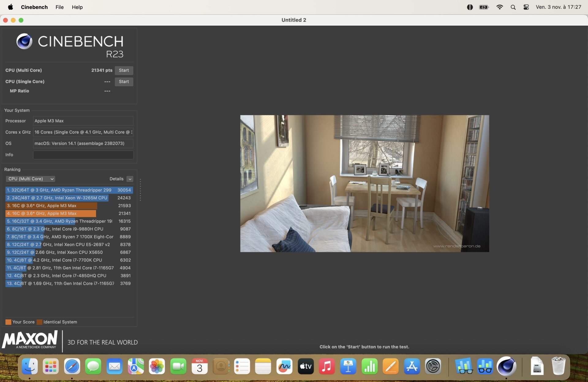Open the Cinebench application menu

(34, 7)
